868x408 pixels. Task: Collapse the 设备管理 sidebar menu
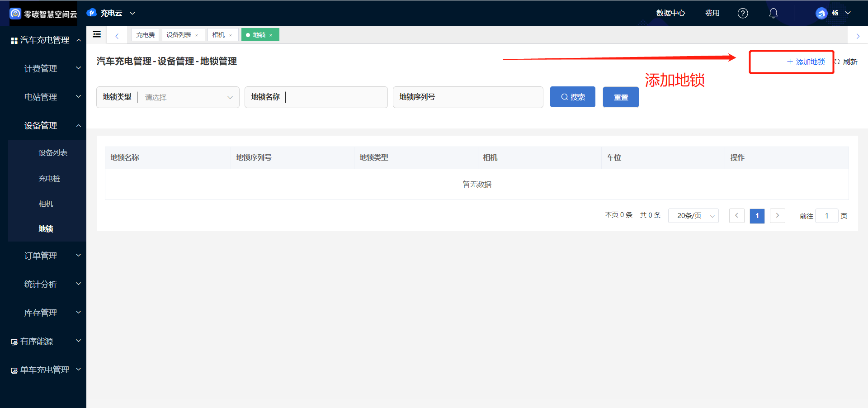click(43, 126)
